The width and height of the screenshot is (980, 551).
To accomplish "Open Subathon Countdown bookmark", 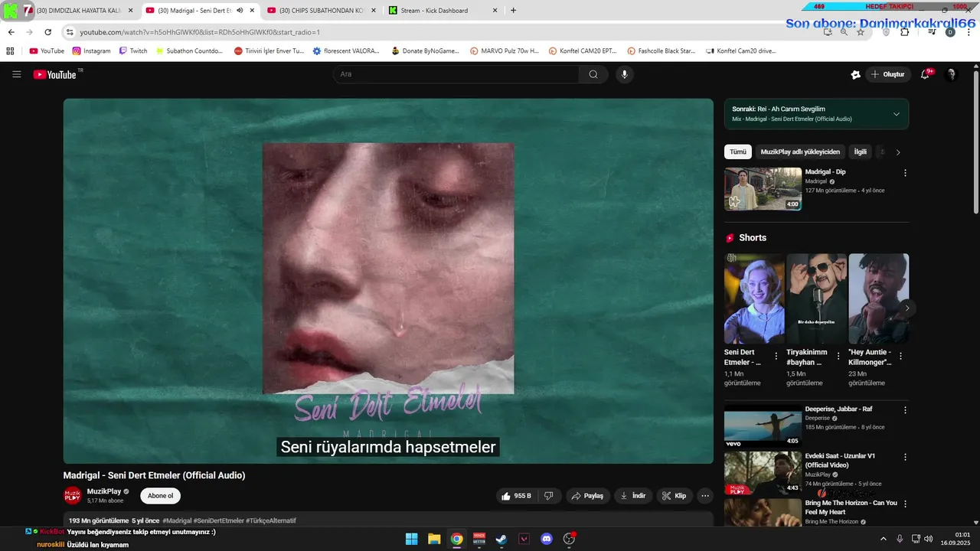I will point(189,51).
